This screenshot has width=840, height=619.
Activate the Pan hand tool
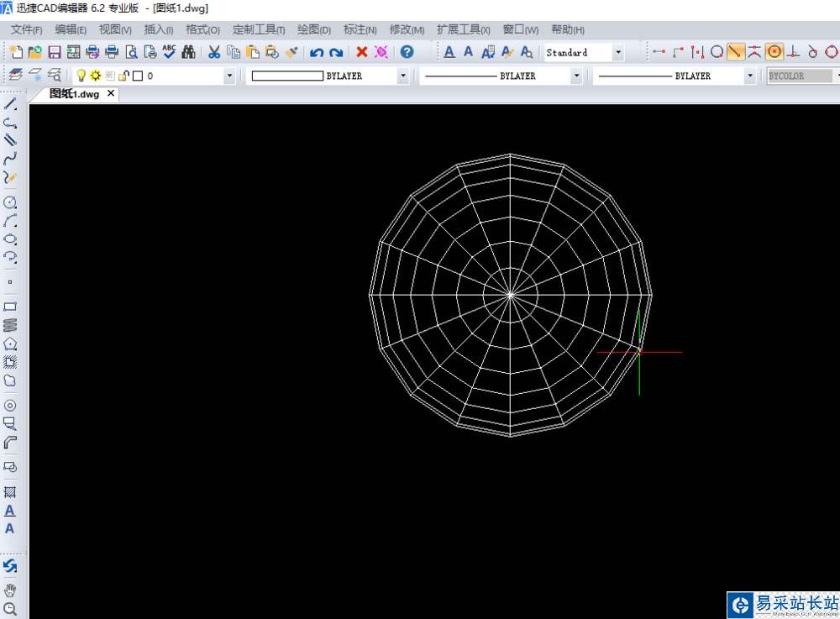[x=10, y=590]
